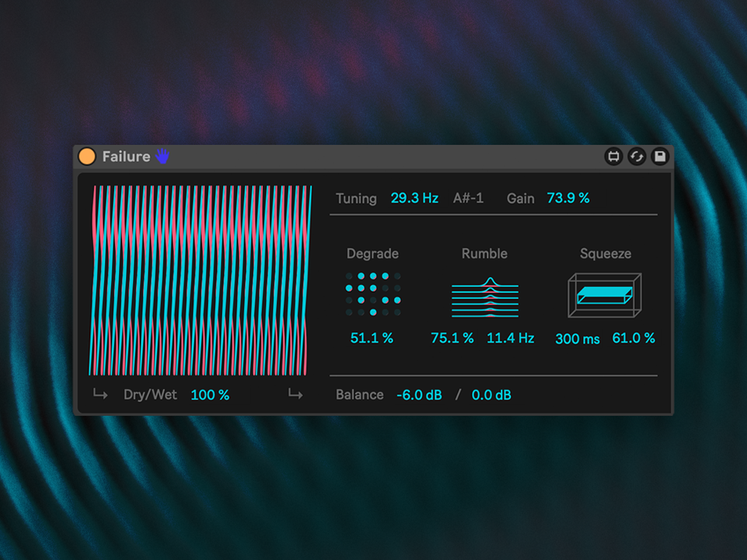Click the Squeeze 61.0 % value
Screen dimensions: 747x560
[x=634, y=338]
